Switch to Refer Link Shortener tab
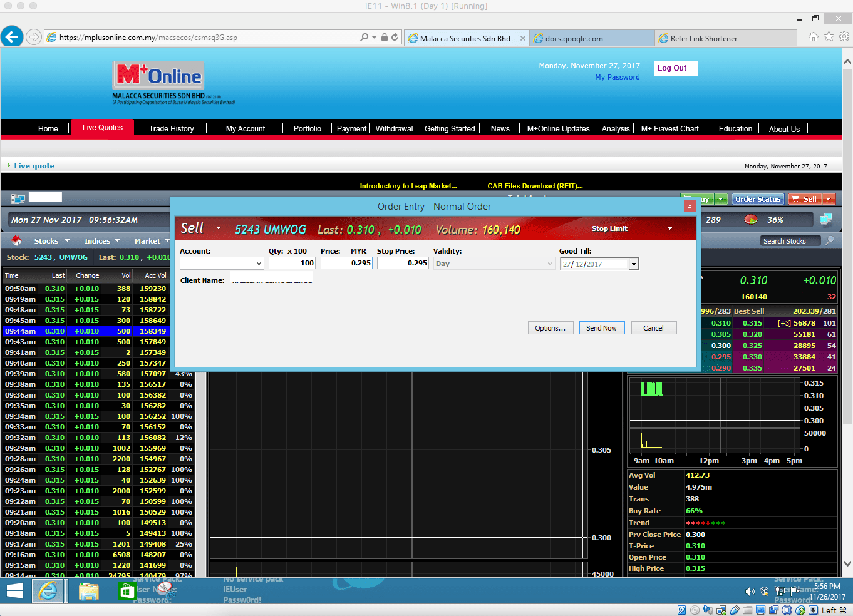 [717, 38]
